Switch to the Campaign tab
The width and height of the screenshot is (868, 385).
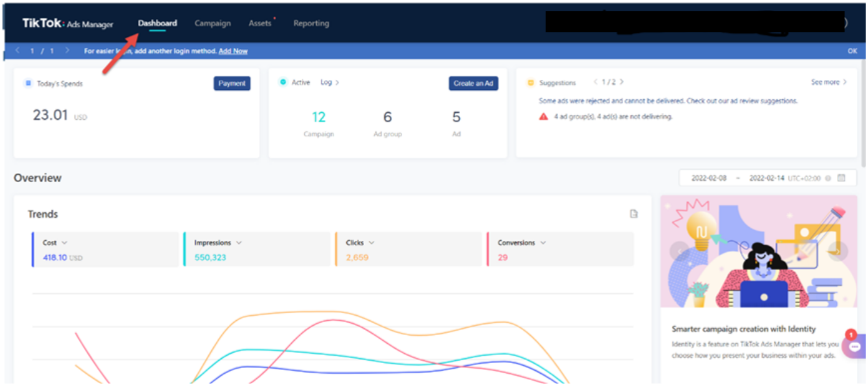tap(213, 23)
